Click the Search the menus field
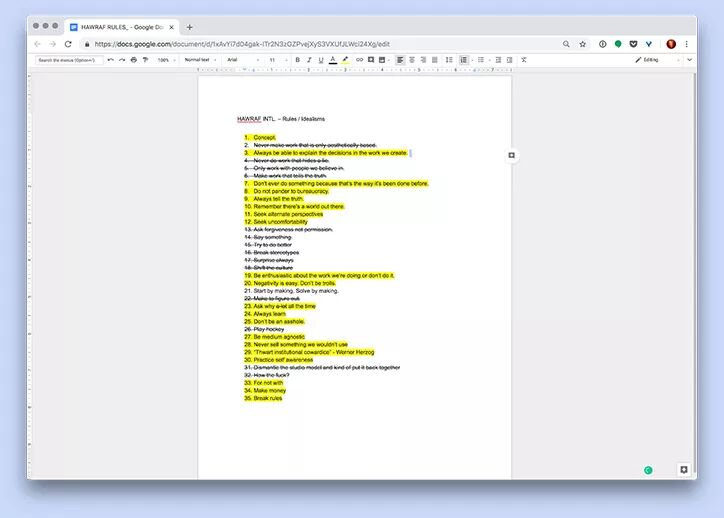 coord(69,60)
